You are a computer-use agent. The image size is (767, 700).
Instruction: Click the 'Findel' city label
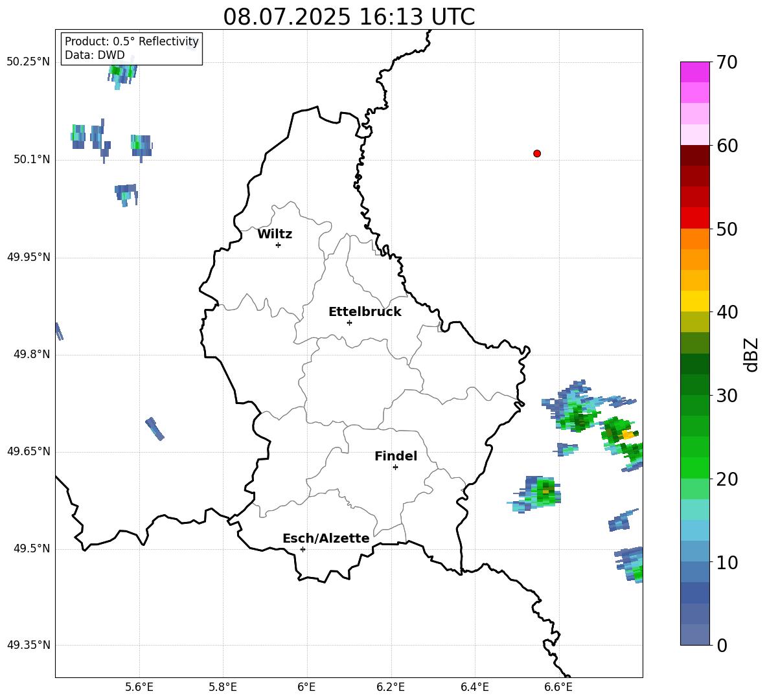point(396,456)
